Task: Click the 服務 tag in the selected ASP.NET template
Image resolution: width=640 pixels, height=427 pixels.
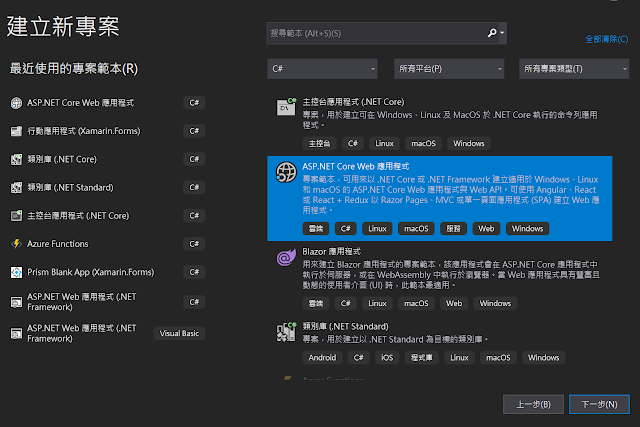Action: click(x=453, y=229)
